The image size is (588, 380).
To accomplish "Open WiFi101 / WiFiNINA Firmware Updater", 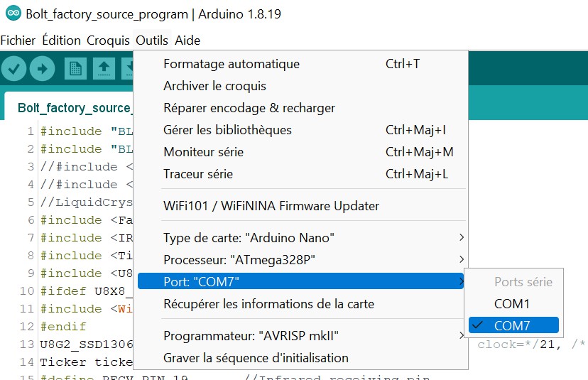I will (301, 206).
